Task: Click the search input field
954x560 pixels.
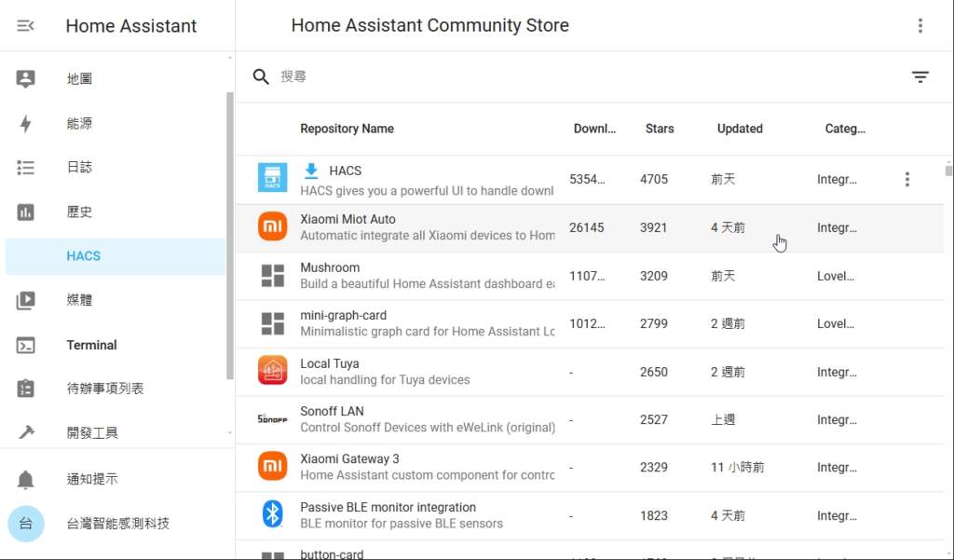Action: (x=559, y=77)
